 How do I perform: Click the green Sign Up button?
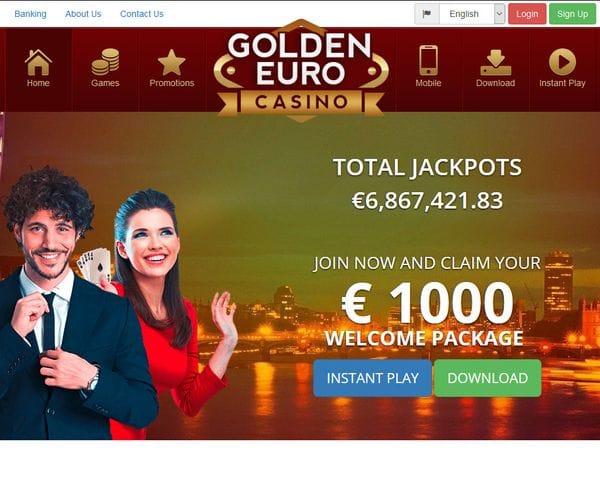pyautogui.click(x=572, y=14)
